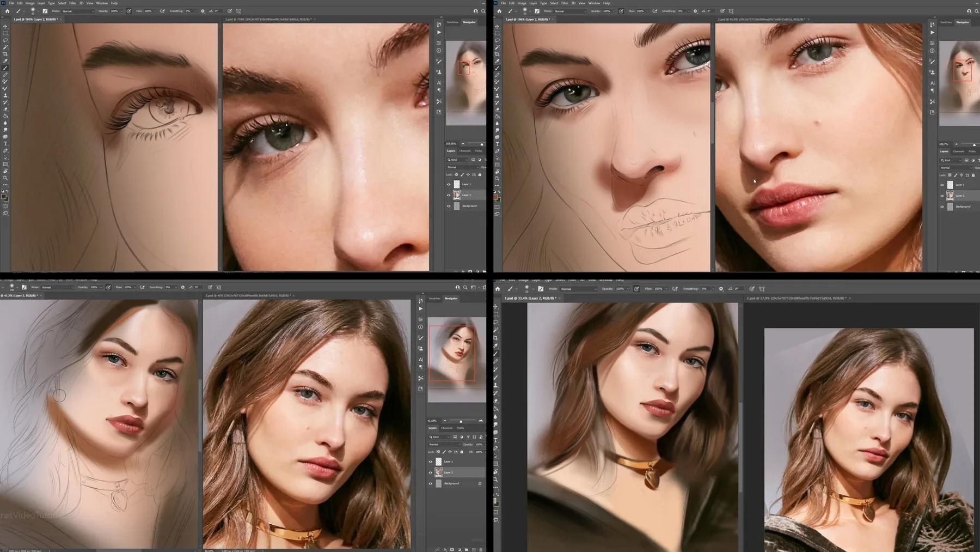Open Image menu in top-right window
Image resolution: width=980 pixels, height=552 pixels.
[x=522, y=3]
